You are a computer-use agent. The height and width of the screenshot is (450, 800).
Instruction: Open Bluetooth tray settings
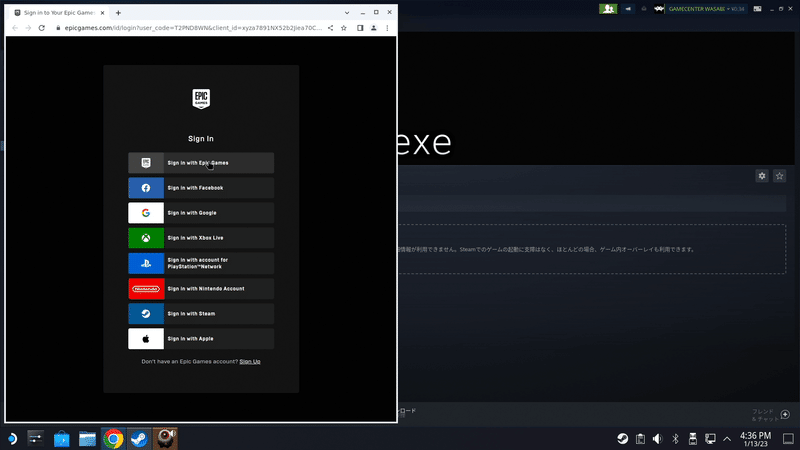tap(675, 439)
